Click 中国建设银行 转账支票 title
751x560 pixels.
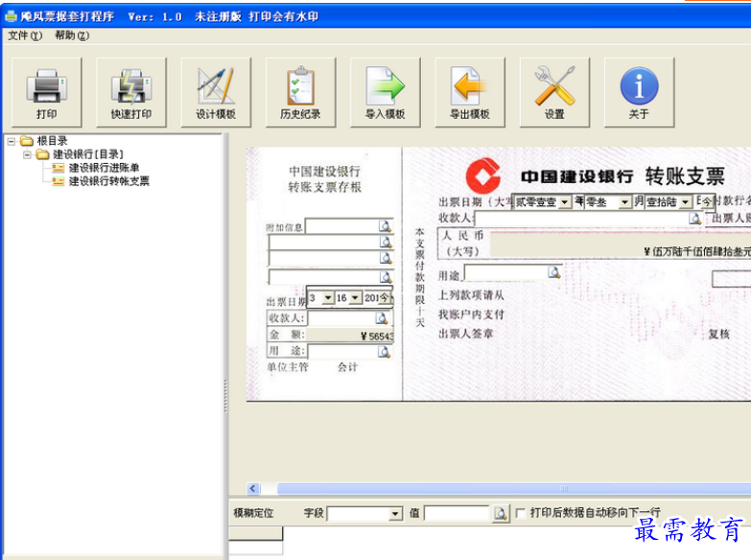623,176
